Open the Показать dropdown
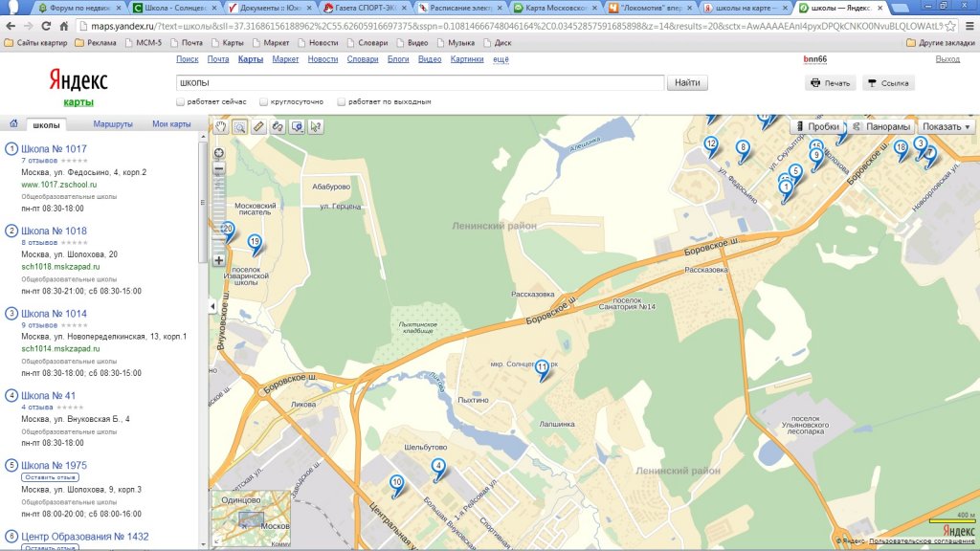This screenshot has width=980, height=551. tap(947, 127)
